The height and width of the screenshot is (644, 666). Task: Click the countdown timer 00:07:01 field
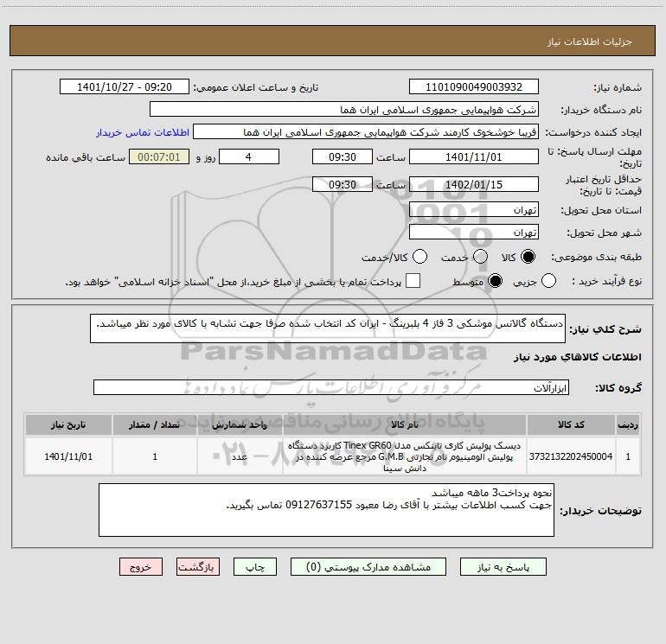pyautogui.click(x=159, y=156)
